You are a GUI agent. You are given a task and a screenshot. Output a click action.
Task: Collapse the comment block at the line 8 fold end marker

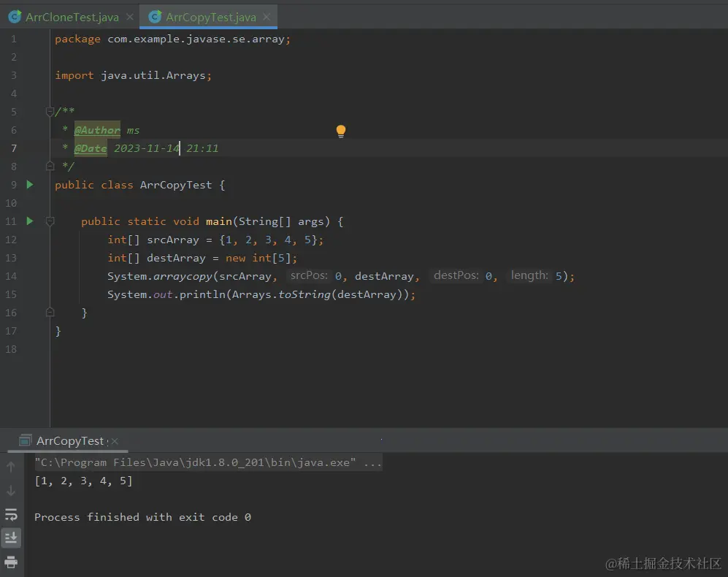[x=50, y=166]
